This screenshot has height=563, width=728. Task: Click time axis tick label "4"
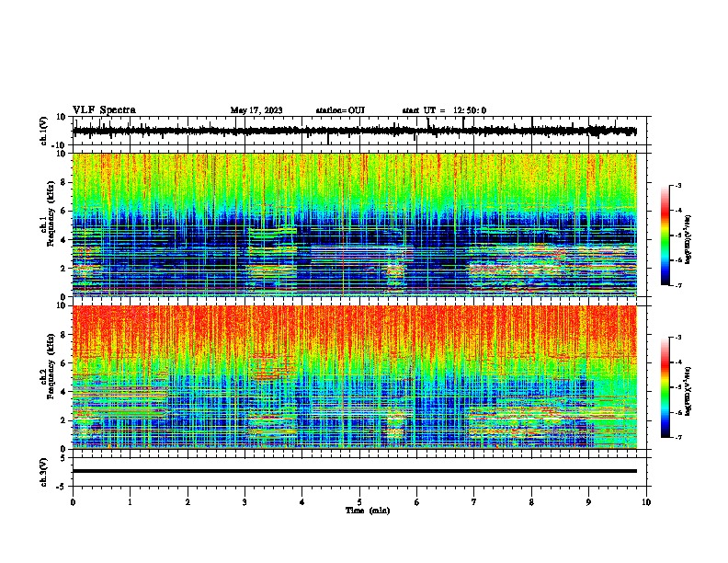pyautogui.click(x=302, y=502)
